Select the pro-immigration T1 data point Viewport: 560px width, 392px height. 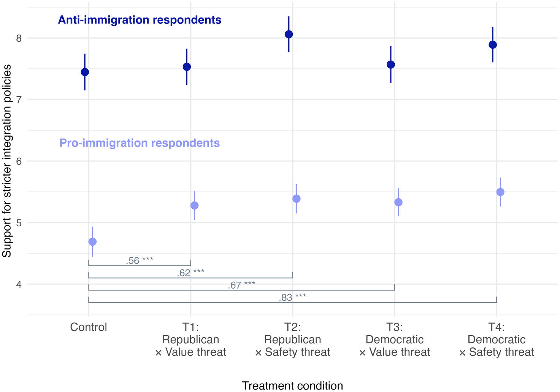[x=194, y=206]
